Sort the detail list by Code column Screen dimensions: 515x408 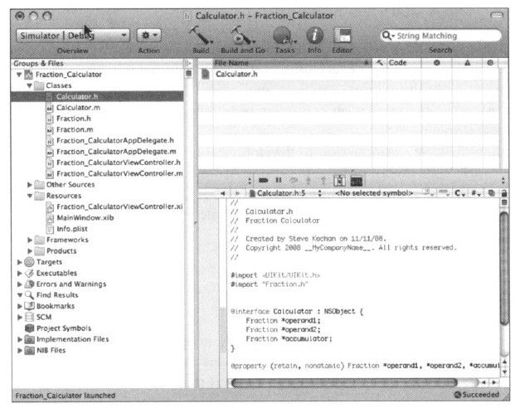coord(404,63)
